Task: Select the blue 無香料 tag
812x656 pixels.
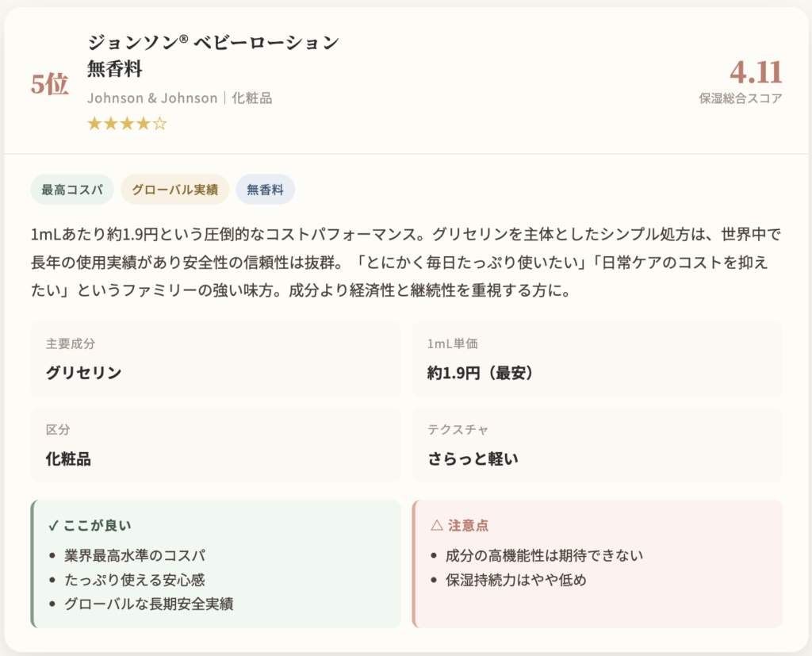Action: tap(265, 190)
